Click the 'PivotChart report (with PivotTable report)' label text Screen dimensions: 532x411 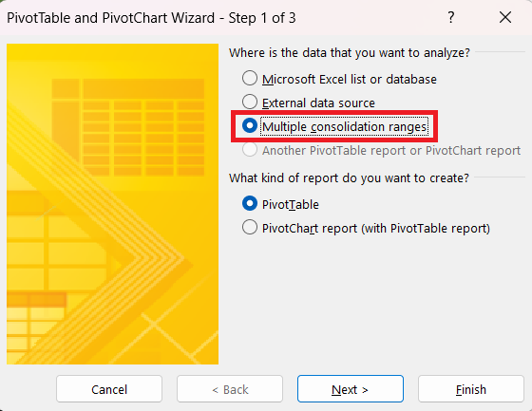[376, 229]
